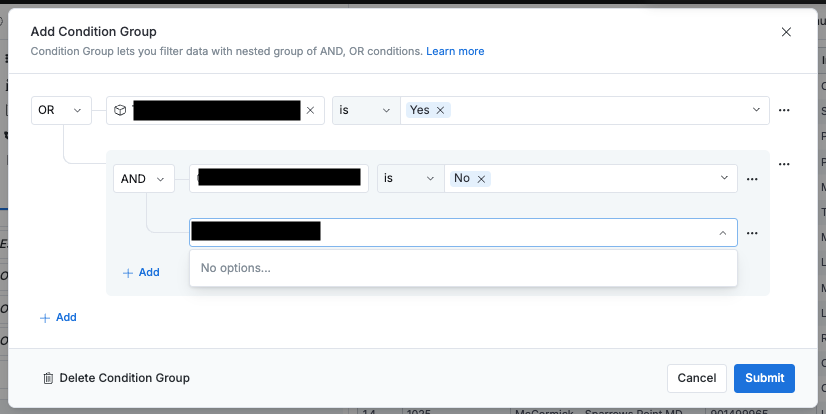Open the OR logical operator dropdown
The image size is (826, 414).
coord(61,110)
